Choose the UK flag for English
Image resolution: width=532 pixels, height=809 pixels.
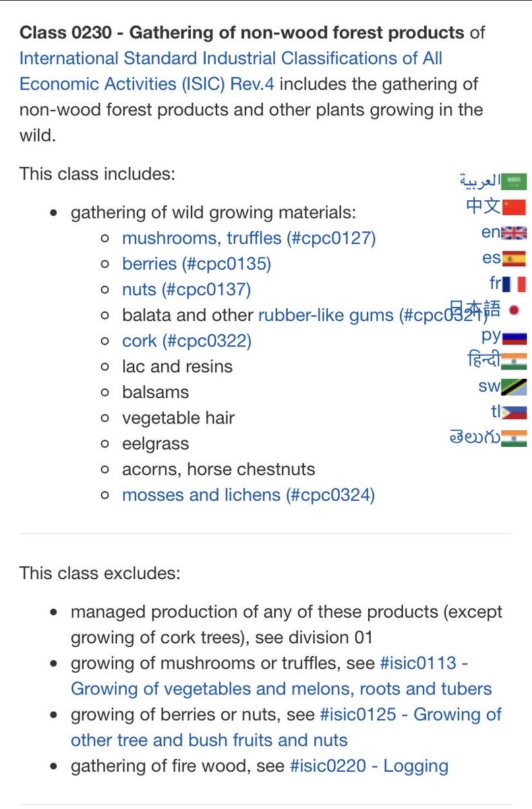coord(514,233)
